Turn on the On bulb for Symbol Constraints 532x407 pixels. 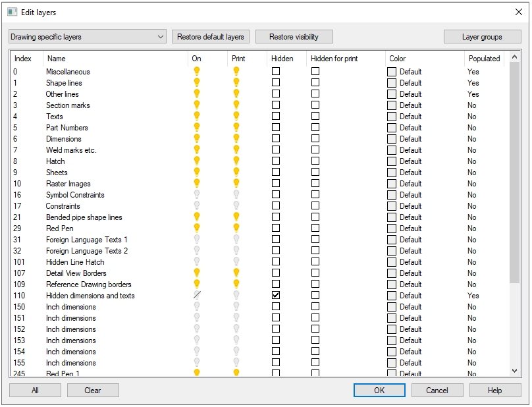pos(197,194)
